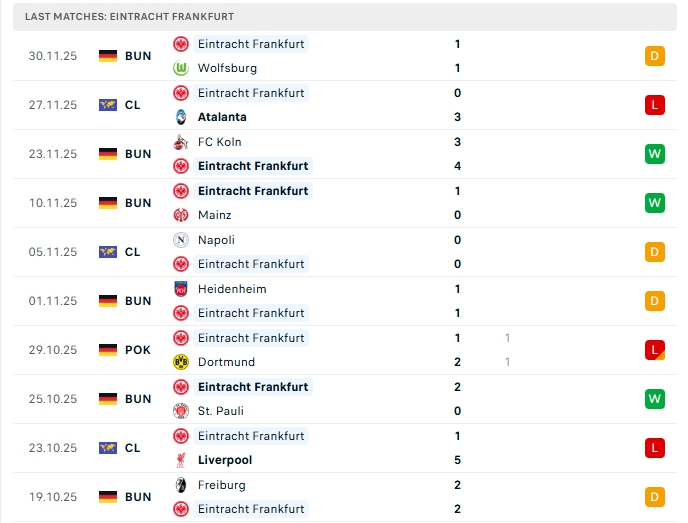Open the Atalanta team link
The image size is (688, 523).
223,117
